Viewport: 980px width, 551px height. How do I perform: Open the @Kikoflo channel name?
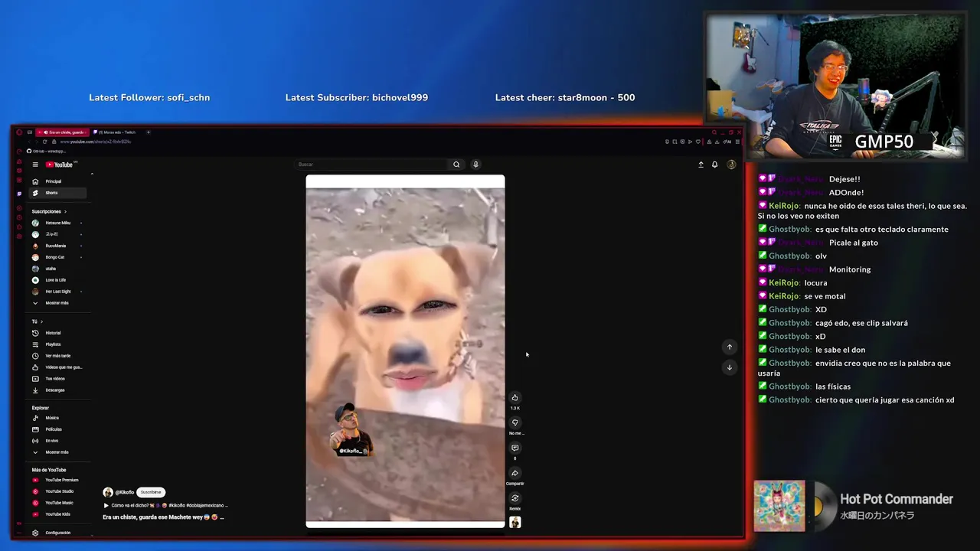[x=125, y=492]
